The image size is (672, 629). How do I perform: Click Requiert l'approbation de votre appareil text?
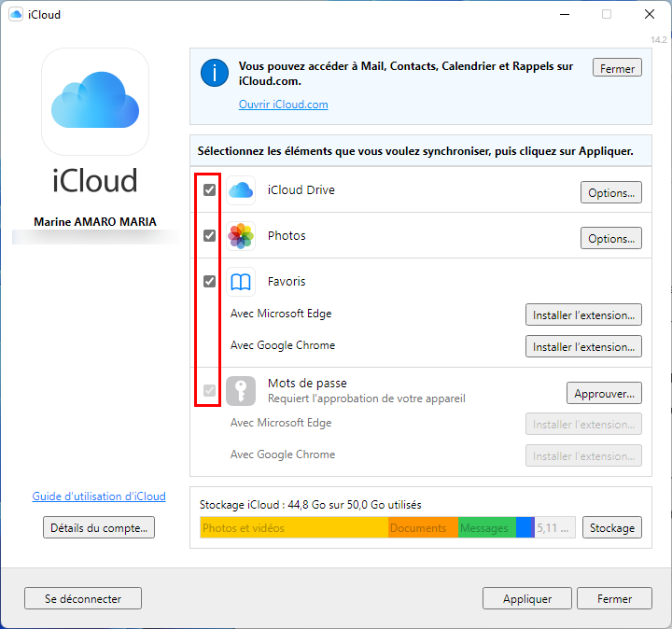click(x=367, y=398)
